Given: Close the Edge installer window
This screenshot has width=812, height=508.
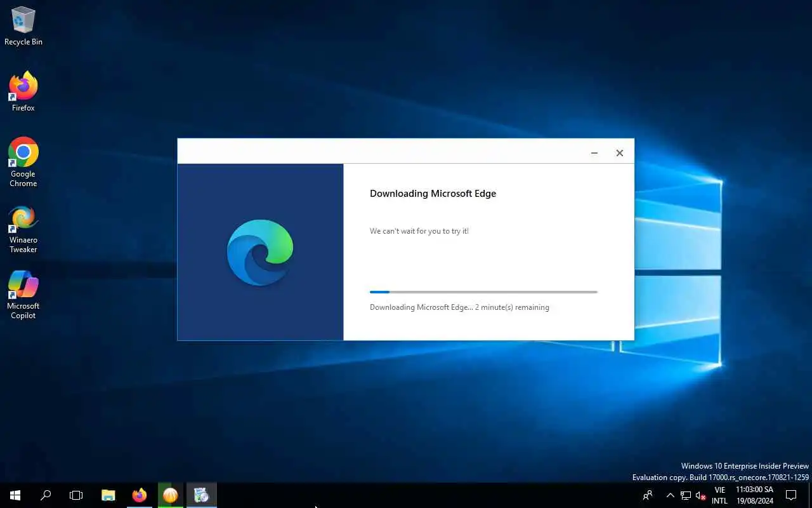Looking at the screenshot, I should 620,153.
